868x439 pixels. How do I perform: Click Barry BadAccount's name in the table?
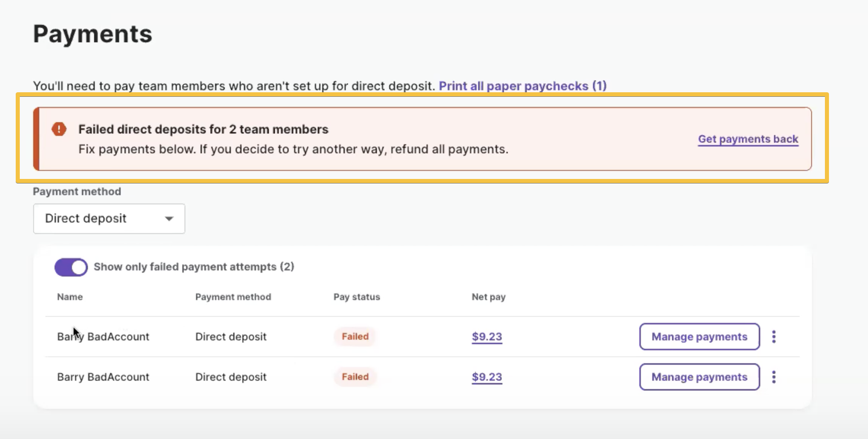[x=103, y=336]
